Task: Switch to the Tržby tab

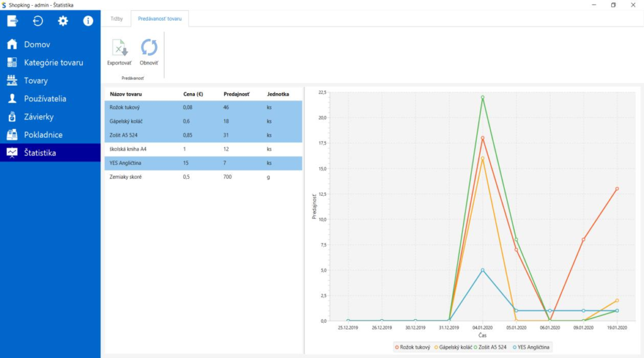Action: [116, 19]
